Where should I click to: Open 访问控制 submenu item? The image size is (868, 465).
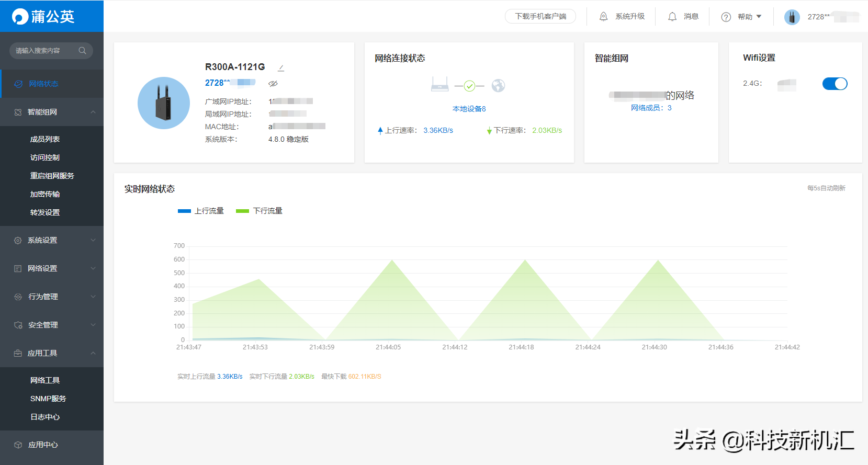tap(45, 157)
